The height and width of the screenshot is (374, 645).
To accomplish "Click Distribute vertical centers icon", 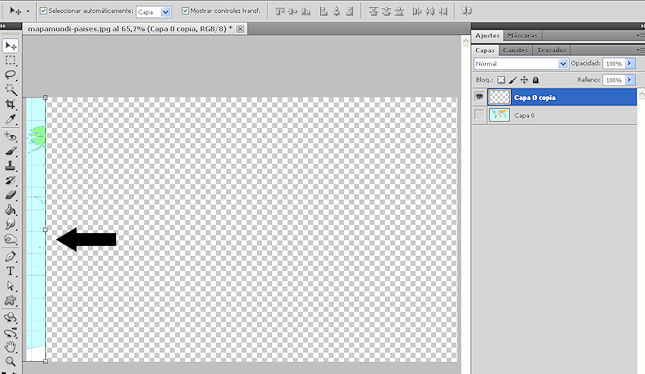I will coord(386,12).
